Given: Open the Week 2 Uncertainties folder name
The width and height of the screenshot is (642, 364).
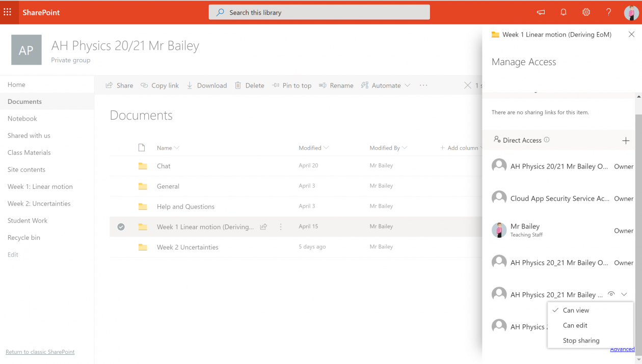Looking at the screenshot, I should tap(188, 247).
